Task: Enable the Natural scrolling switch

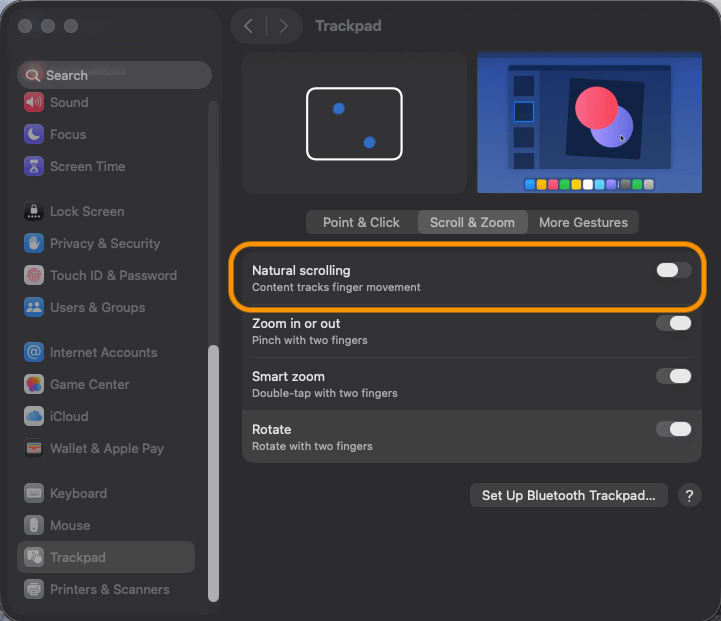Action: 674,270
